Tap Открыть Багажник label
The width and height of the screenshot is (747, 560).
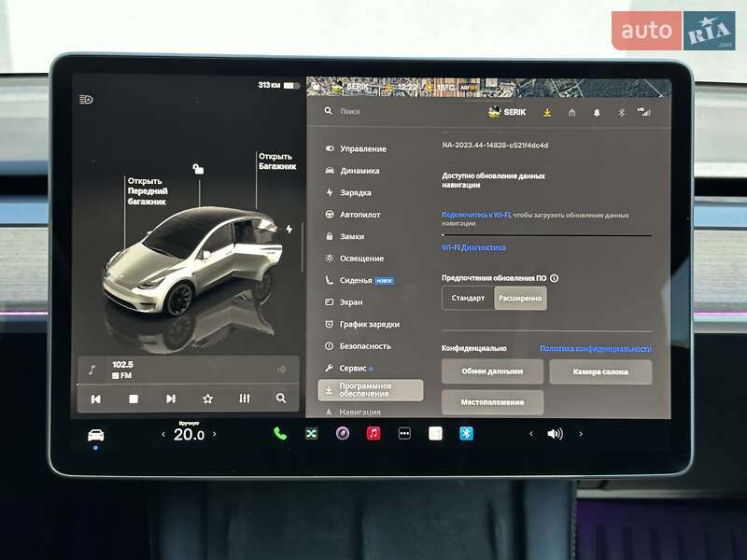277,161
